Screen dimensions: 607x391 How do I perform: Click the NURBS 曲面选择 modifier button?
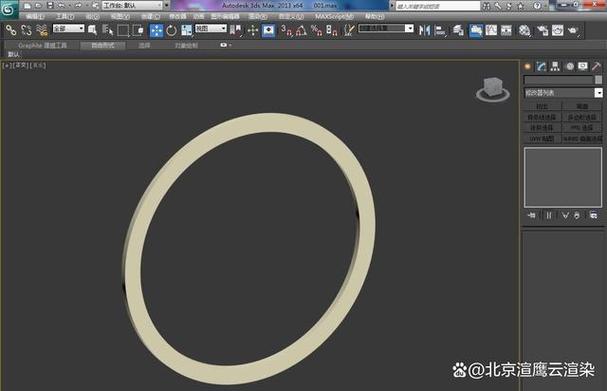(x=582, y=138)
